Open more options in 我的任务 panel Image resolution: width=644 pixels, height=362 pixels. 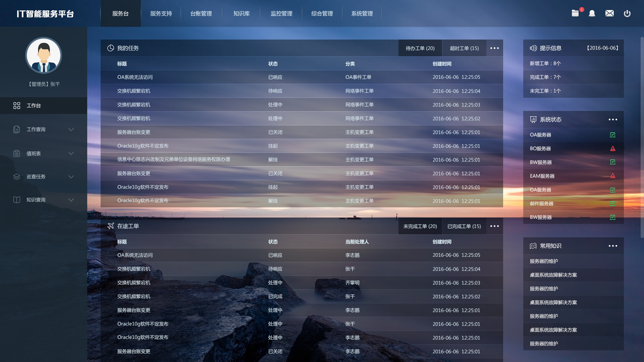[x=494, y=48]
